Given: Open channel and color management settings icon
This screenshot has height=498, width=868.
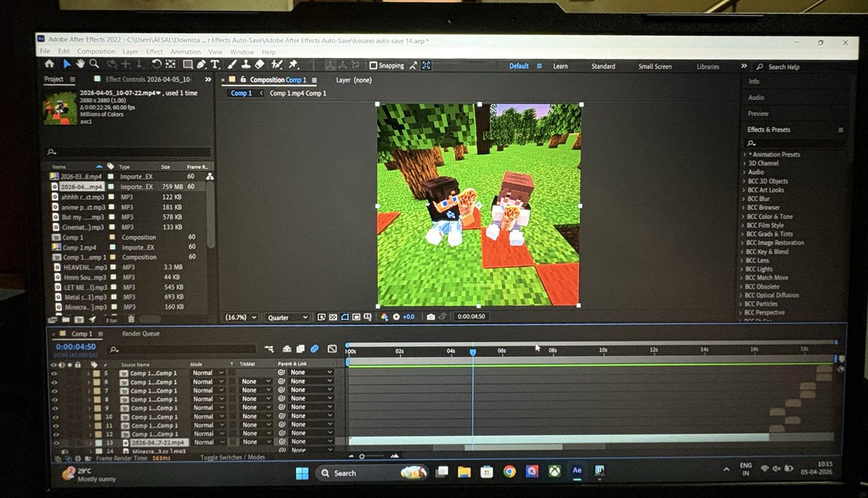Looking at the screenshot, I should click(x=384, y=317).
